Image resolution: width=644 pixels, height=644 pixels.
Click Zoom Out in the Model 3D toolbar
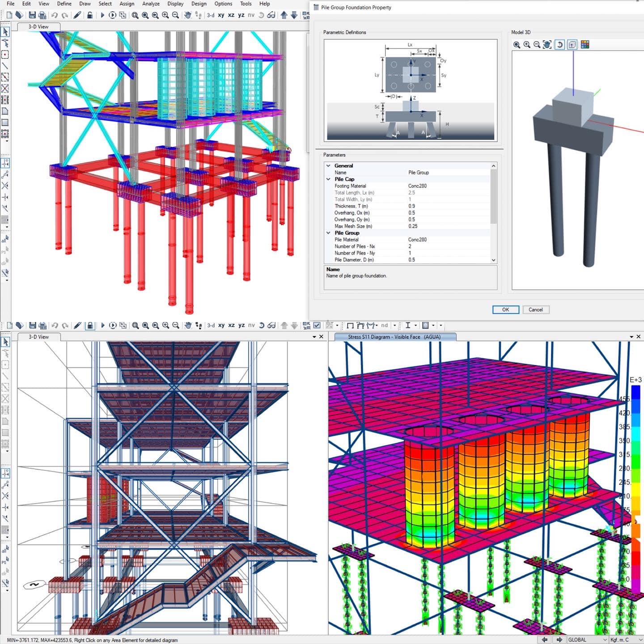tap(537, 45)
